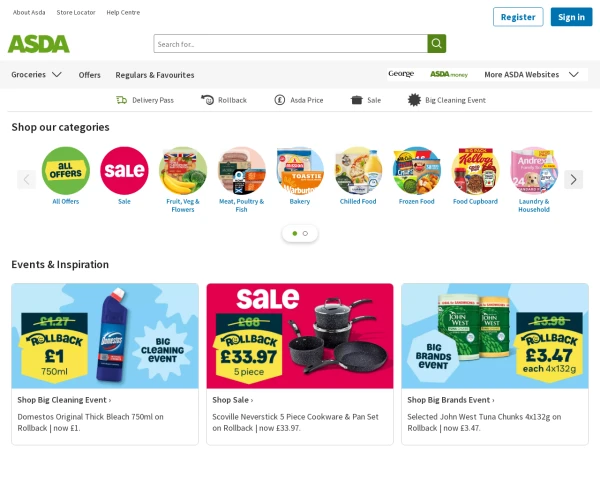Image resolution: width=600 pixels, height=480 pixels.
Task: Open the Offers menu item
Action: pyautogui.click(x=90, y=75)
